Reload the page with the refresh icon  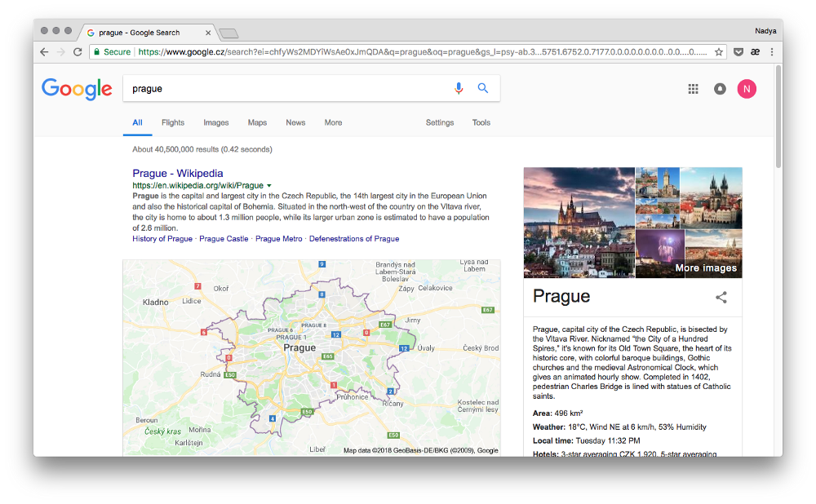[78, 52]
